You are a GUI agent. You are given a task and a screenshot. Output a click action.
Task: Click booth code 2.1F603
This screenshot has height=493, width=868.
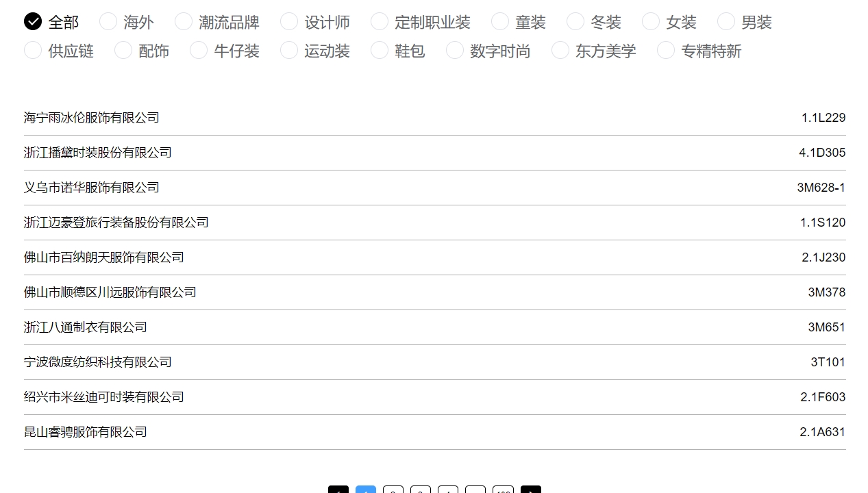tap(823, 397)
